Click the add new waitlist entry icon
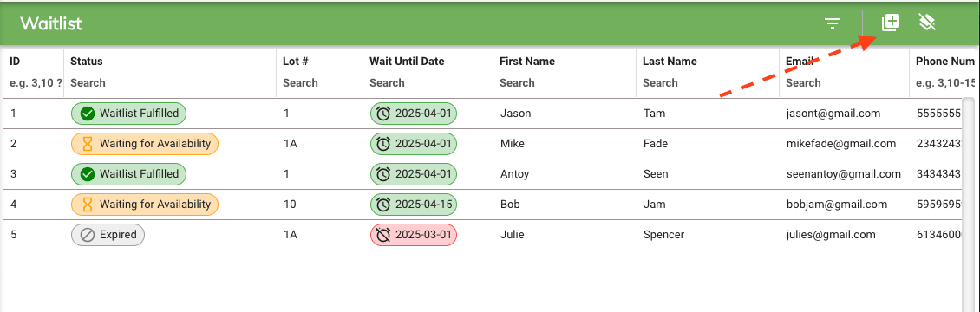This screenshot has height=312, width=980. [x=890, y=23]
